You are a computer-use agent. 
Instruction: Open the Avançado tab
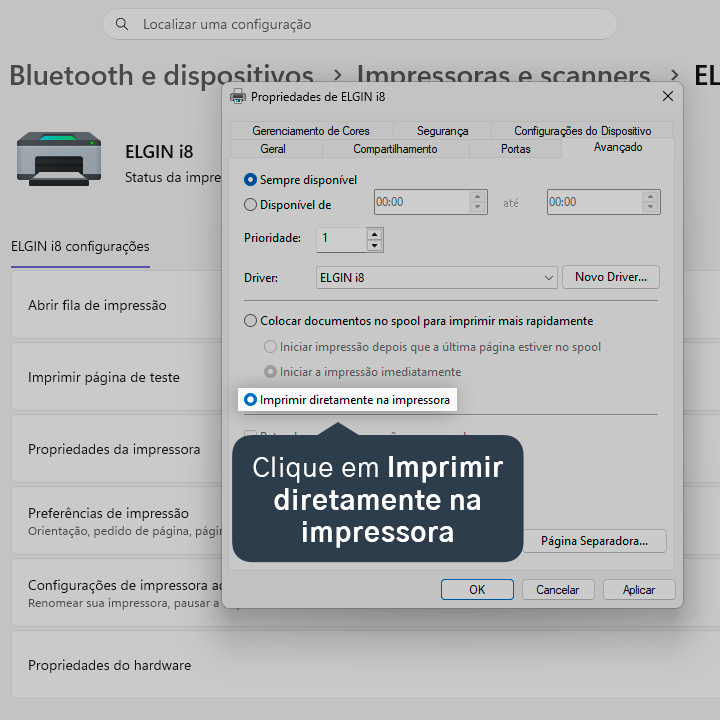618,147
